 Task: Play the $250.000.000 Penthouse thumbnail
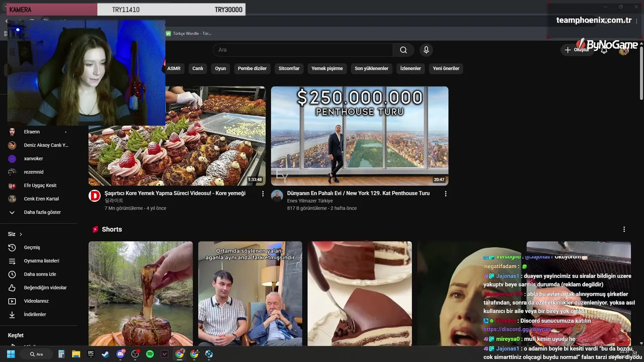(360, 136)
